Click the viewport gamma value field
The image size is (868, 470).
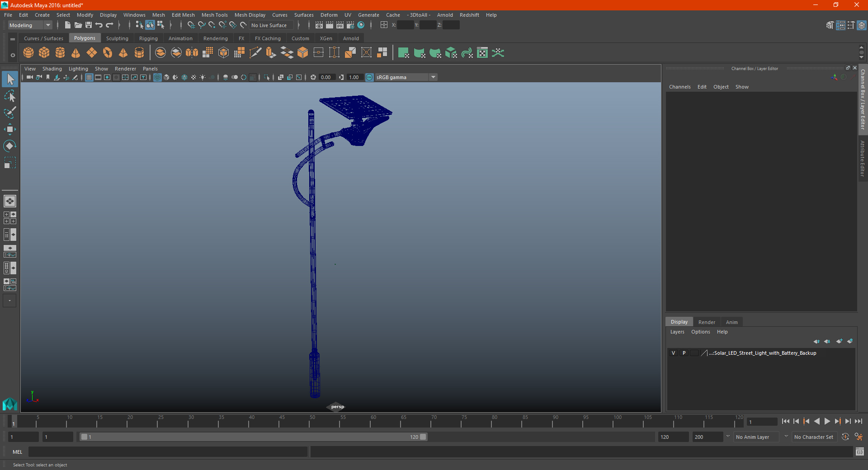pos(354,77)
